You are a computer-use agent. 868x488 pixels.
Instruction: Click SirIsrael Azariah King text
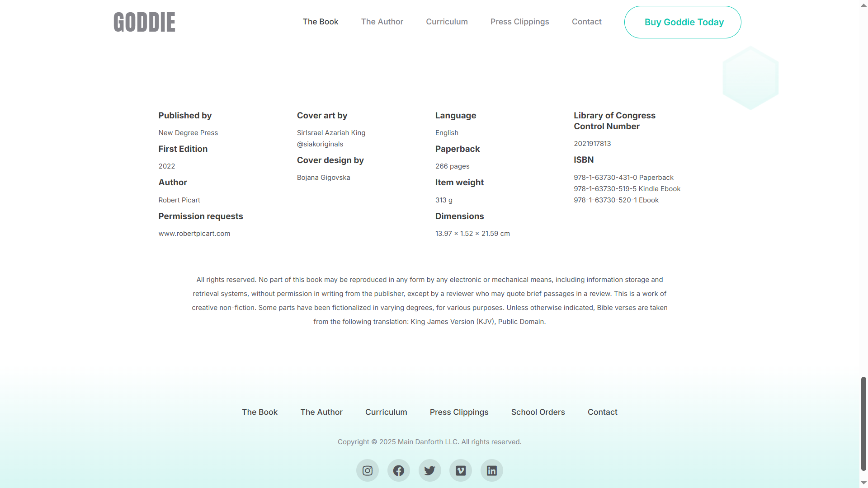(x=331, y=133)
